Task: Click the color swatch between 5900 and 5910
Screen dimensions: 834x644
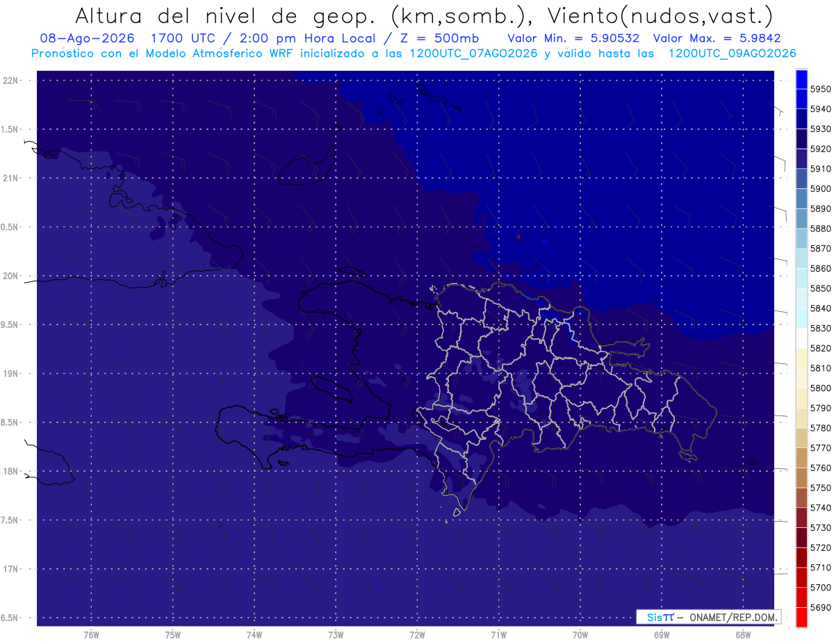Action: [801, 179]
